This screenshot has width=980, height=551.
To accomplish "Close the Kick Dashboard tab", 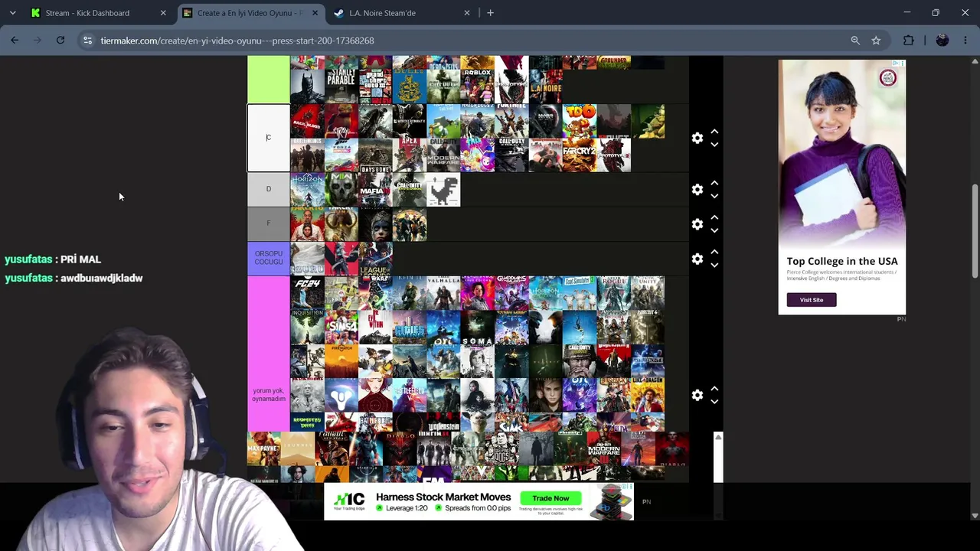I will [163, 13].
